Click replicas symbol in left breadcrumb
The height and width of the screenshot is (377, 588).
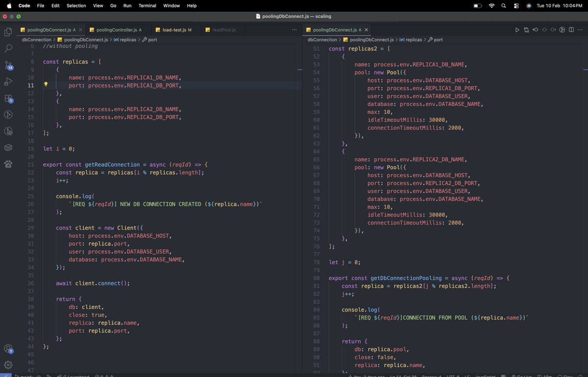click(125, 40)
